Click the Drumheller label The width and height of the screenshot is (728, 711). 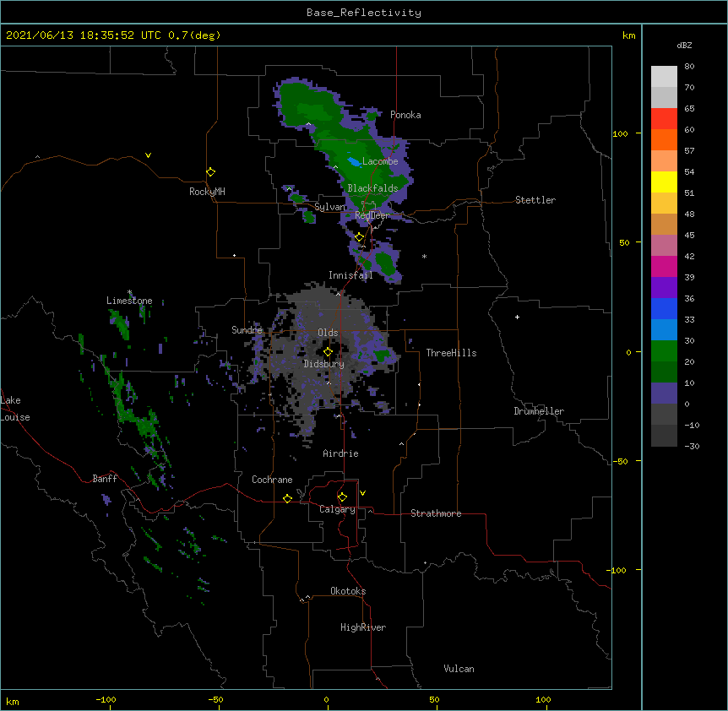539,411
